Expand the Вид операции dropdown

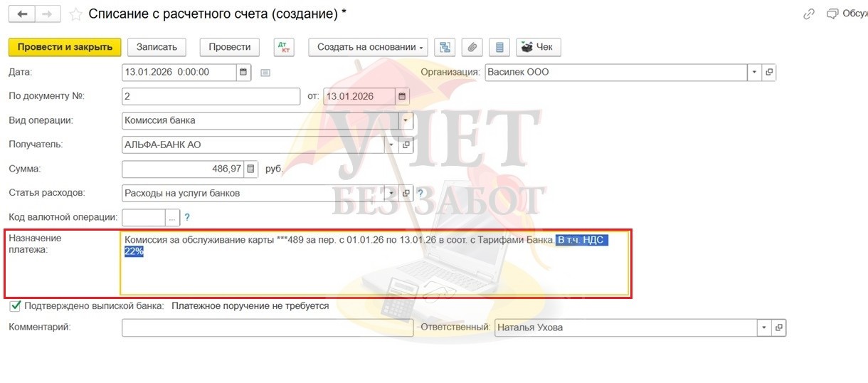[406, 120]
